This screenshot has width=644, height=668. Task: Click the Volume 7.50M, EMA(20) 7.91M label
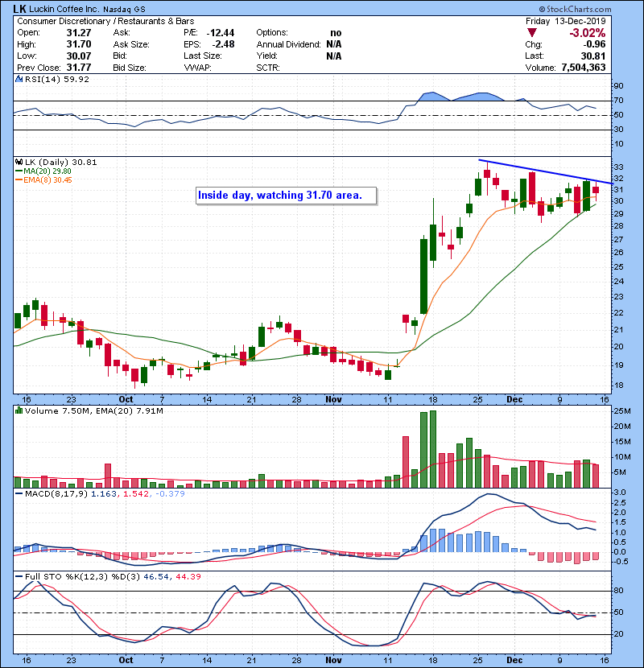93,410
